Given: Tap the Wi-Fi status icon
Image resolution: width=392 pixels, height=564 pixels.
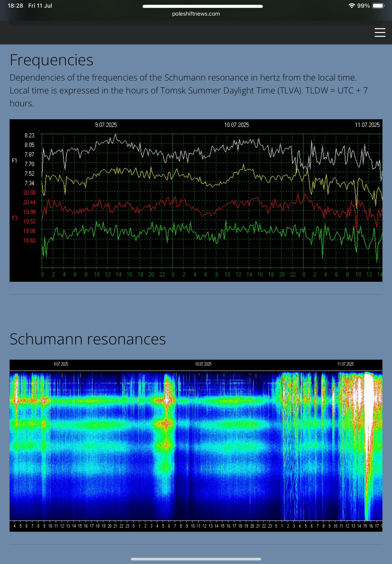Looking at the screenshot, I should coord(352,6).
